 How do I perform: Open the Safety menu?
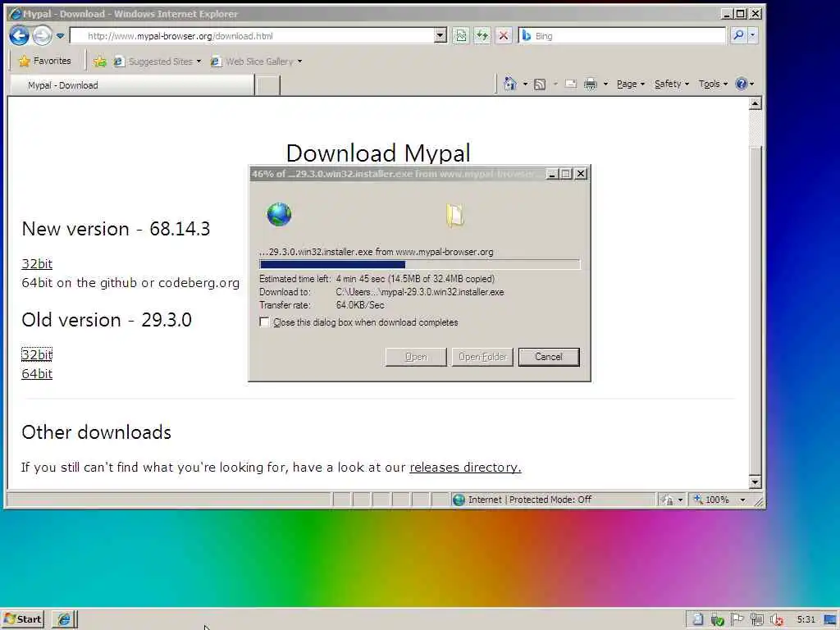tap(672, 84)
